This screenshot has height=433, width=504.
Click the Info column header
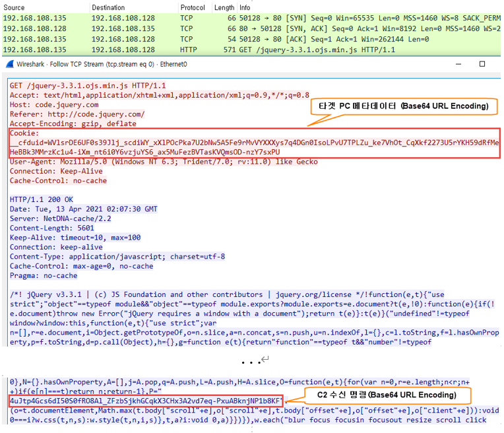tap(245, 7)
